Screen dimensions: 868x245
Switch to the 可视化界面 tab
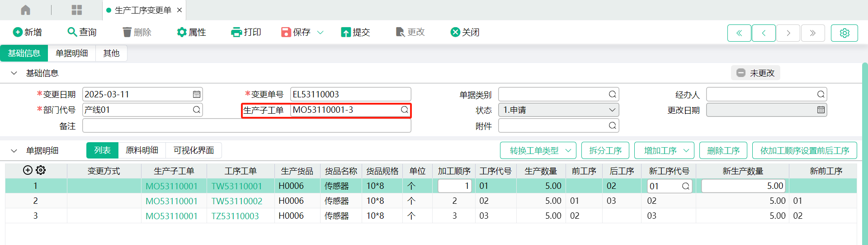coord(193,150)
